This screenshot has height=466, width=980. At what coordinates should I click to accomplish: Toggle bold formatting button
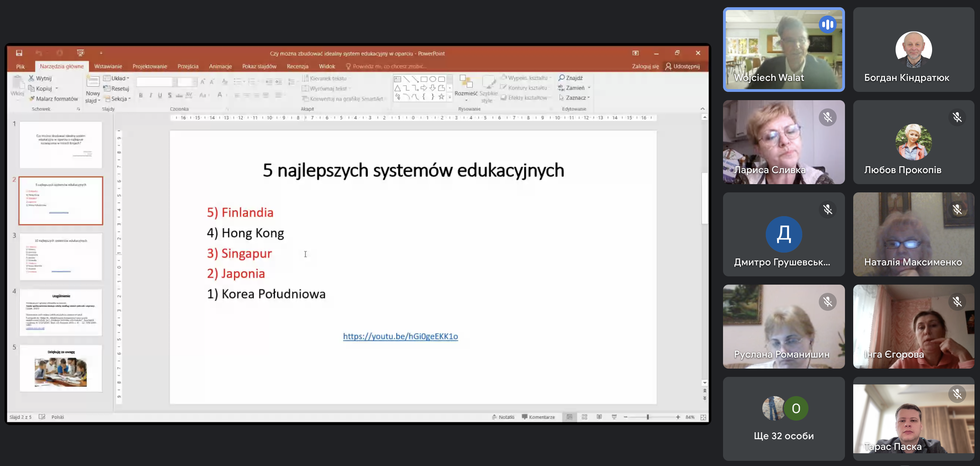(x=141, y=95)
